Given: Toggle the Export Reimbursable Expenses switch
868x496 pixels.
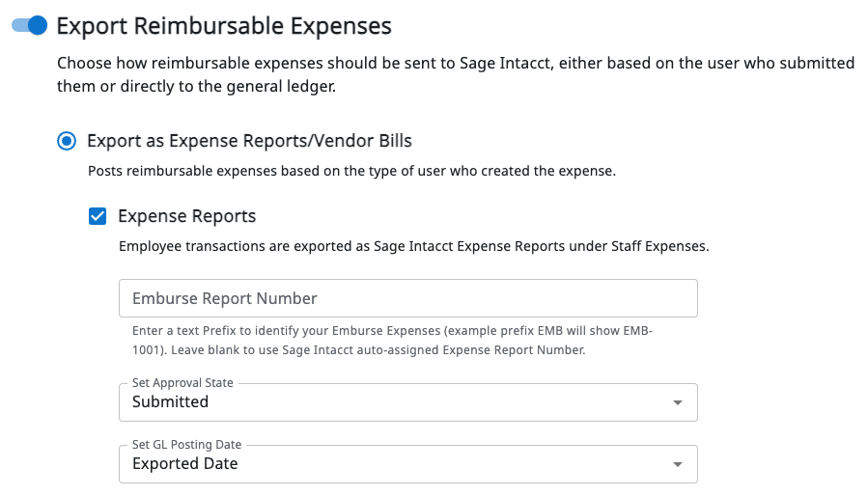Looking at the screenshot, I should tap(29, 26).
